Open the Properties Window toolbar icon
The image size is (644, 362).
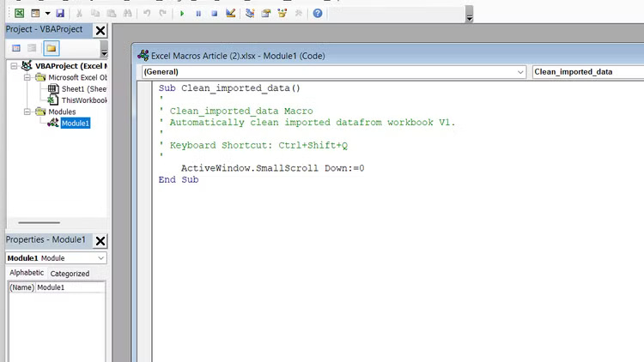pos(266,14)
